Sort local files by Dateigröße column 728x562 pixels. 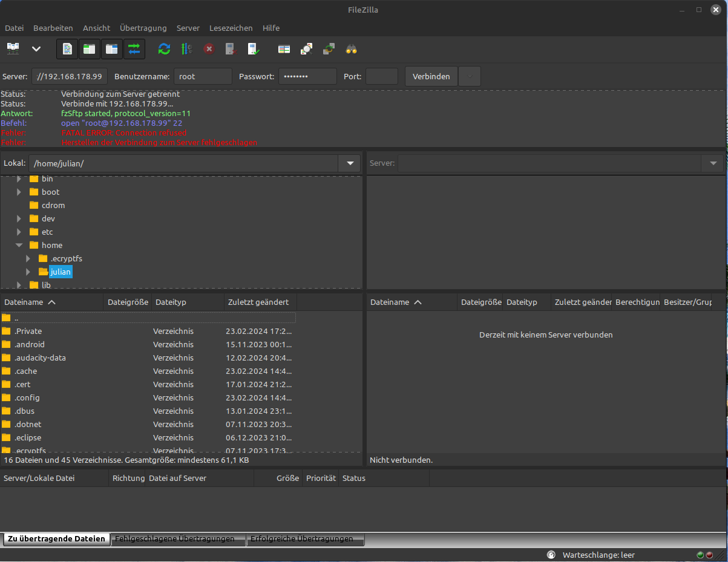pyautogui.click(x=128, y=302)
